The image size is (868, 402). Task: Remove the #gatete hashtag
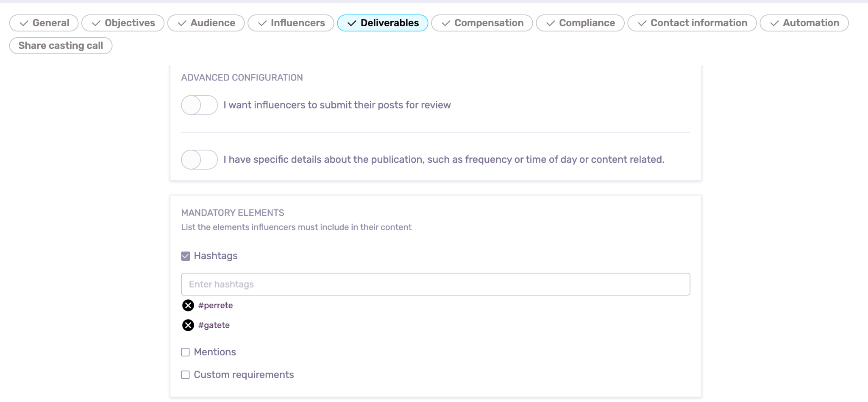point(188,325)
